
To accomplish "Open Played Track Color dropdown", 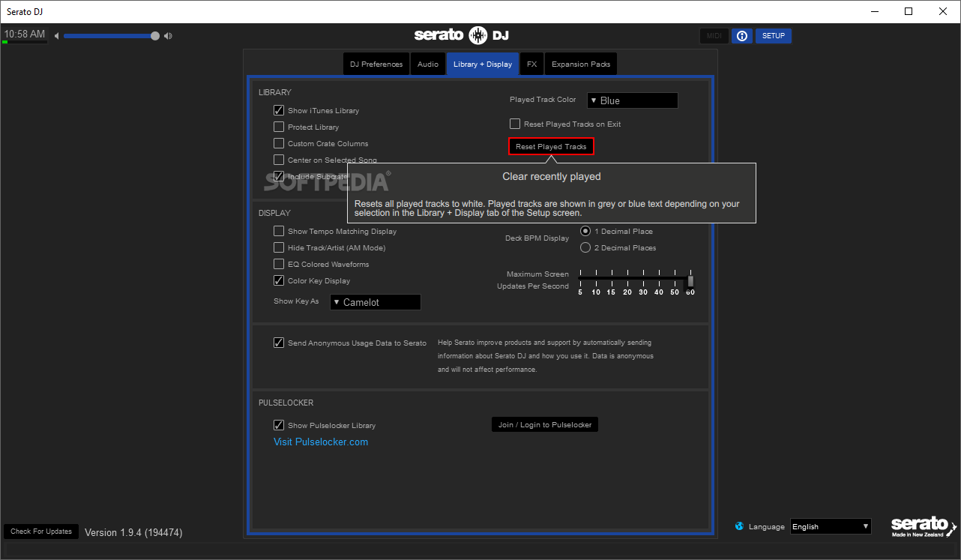I will click(632, 100).
